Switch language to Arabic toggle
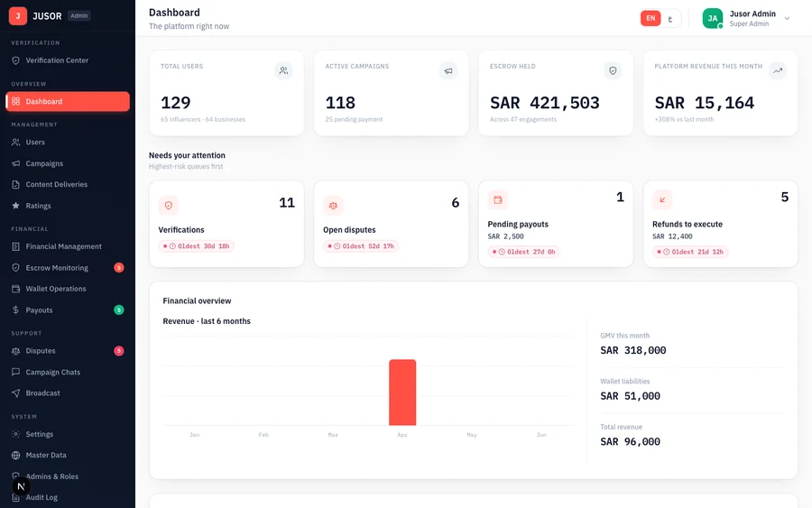 click(670, 19)
